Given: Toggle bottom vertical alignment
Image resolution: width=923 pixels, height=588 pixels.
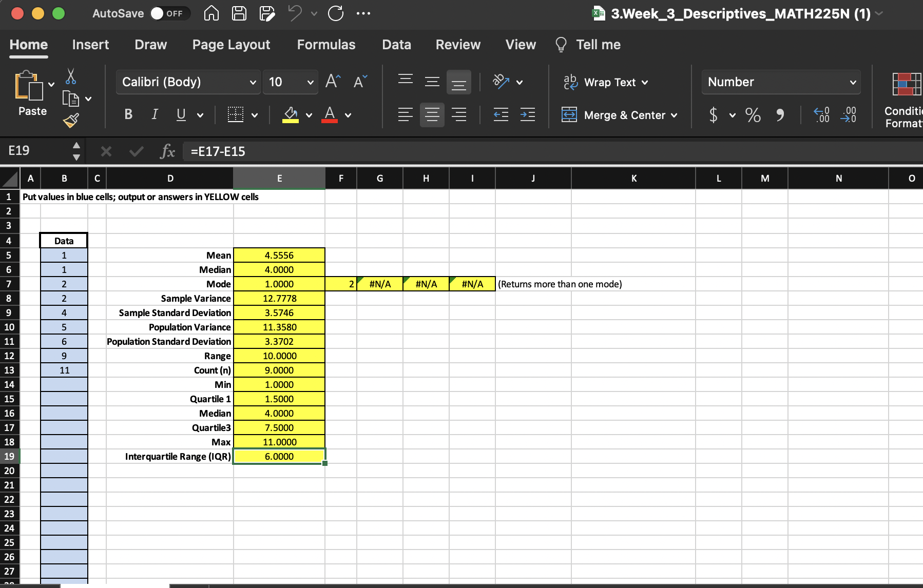Looking at the screenshot, I should [x=459, y=82].
